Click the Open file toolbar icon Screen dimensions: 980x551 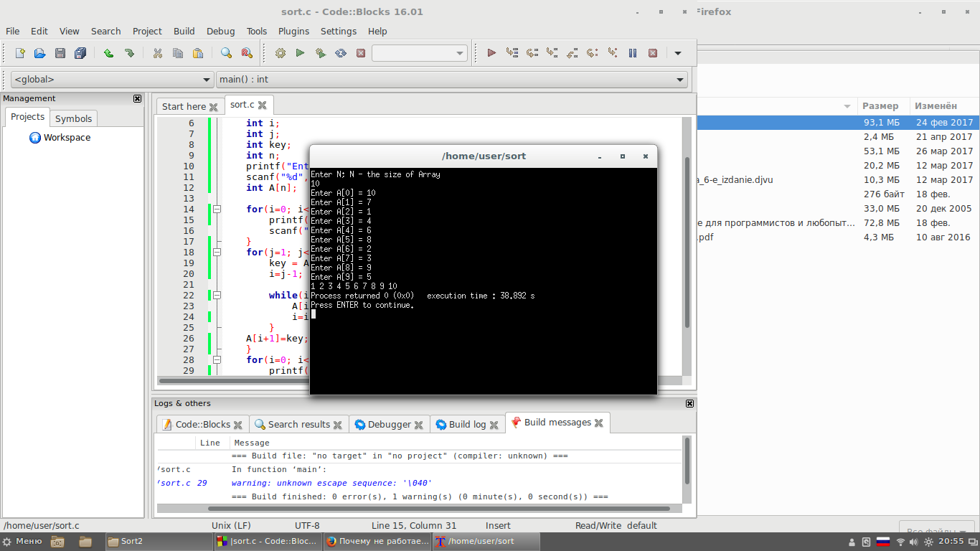40,53
